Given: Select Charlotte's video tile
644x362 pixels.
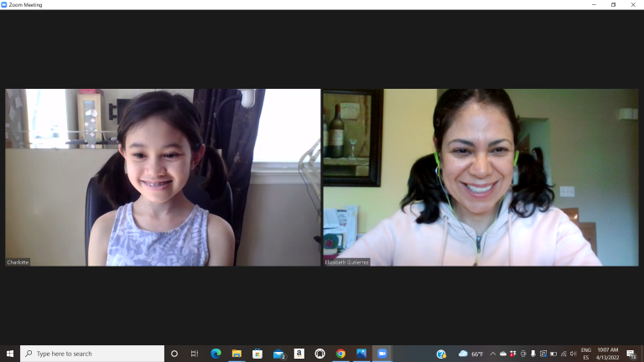Looking at the screenshot, I should 163,178.
